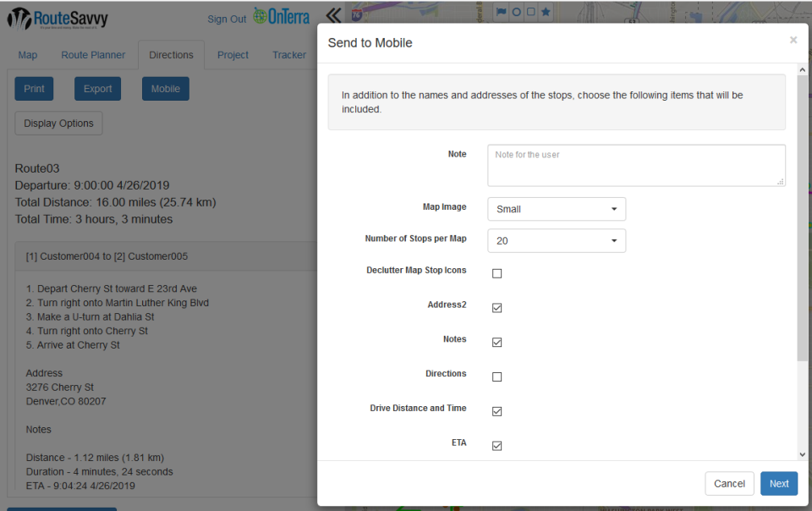Open Display Options
Image resolution: width=812 pixels, height=511 pixels.
[x=58, y=123]
